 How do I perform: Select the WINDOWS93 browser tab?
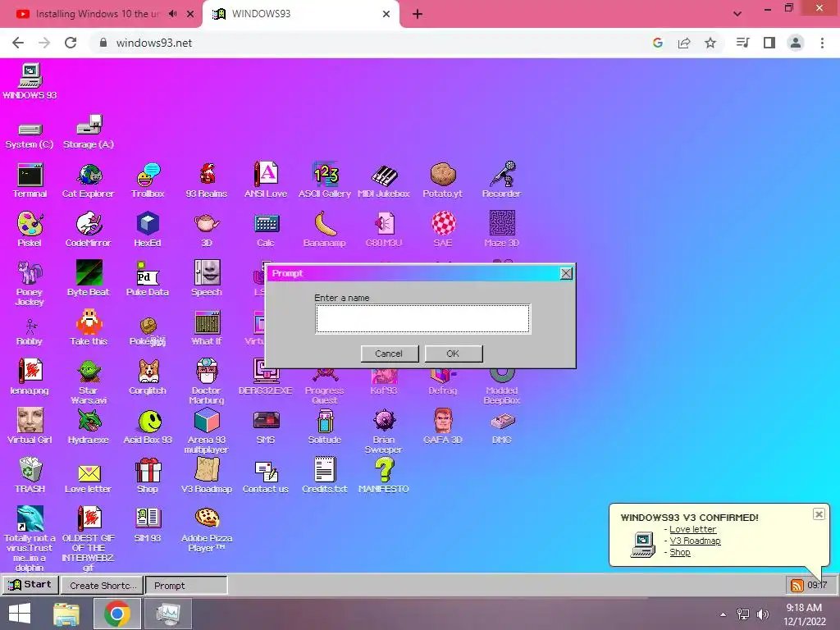300,14
